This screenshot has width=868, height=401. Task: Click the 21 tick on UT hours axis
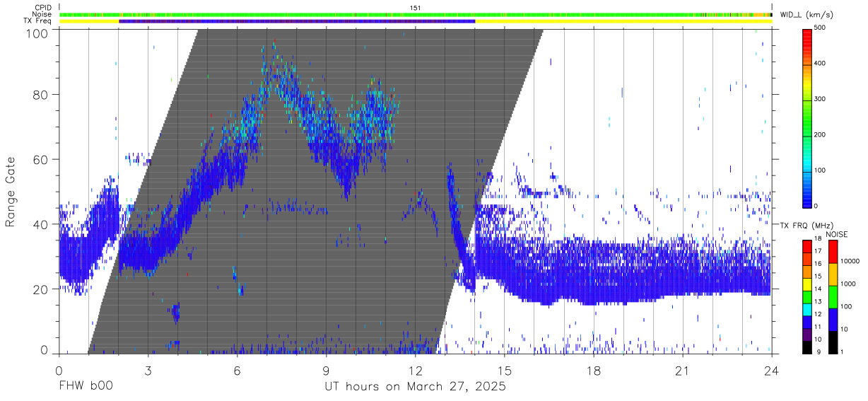(x=683, y=371)
